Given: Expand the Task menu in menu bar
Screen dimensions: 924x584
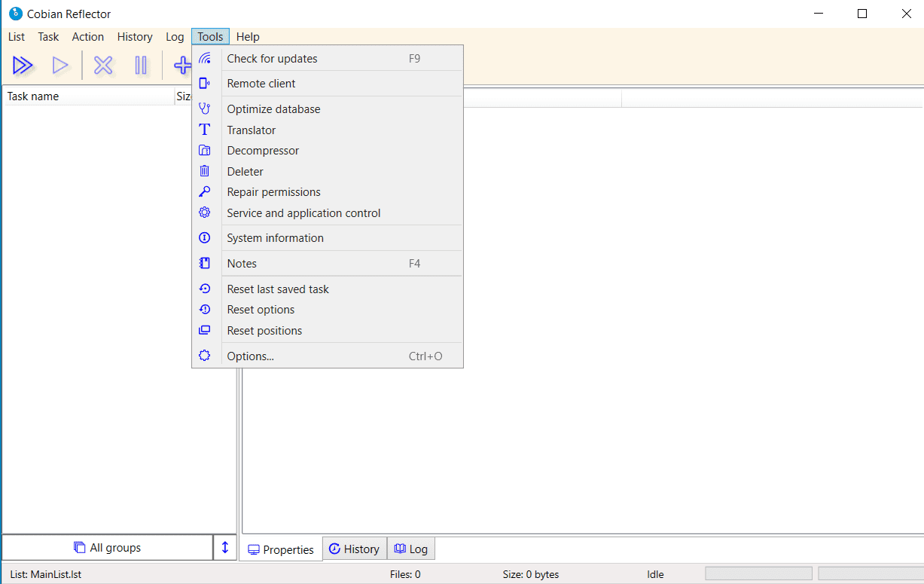Looking at the screenshot, I should pos(48,37).
